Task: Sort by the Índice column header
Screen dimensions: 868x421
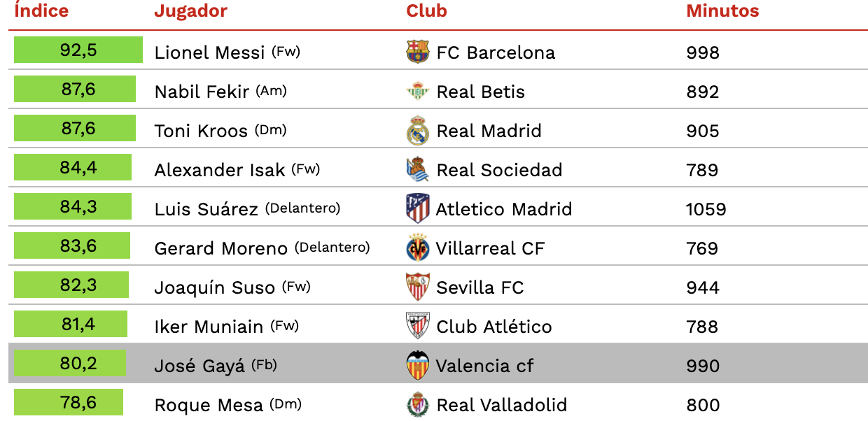Action: [41, 11]
